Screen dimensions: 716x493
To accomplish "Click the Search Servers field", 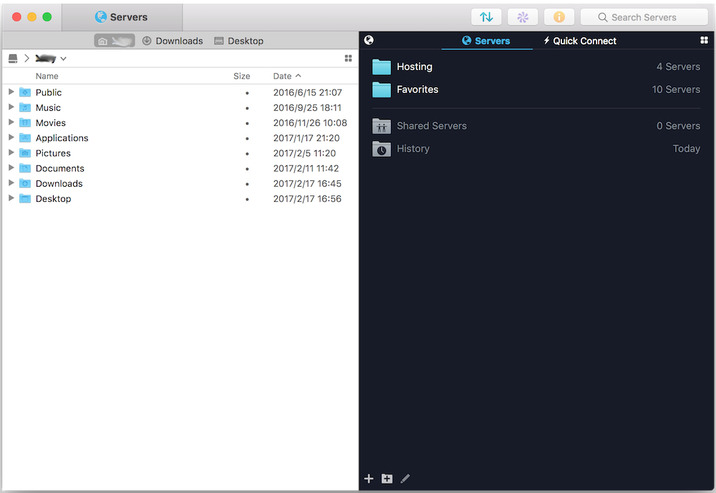I will click(643, 17).
